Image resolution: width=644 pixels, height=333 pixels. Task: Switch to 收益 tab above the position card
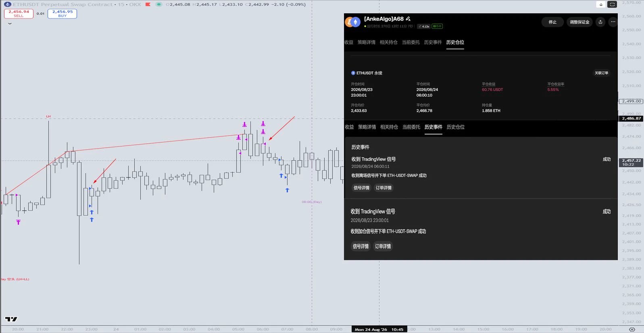pyautogui.click(x=349, y=42)
